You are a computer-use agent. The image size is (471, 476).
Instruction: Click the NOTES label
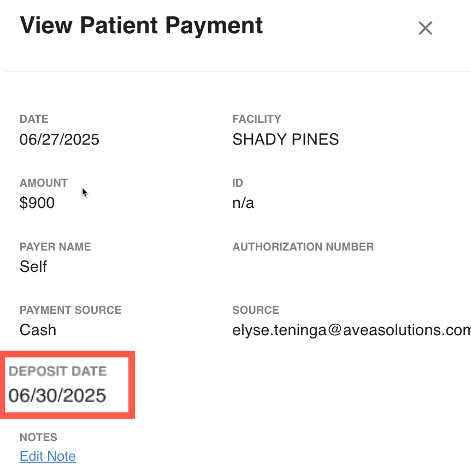pos(38,437)
